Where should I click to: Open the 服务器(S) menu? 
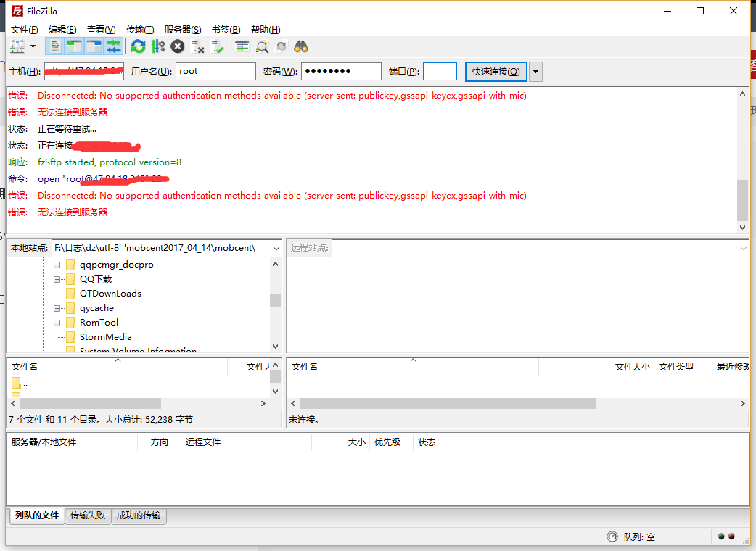coord(183,30)
